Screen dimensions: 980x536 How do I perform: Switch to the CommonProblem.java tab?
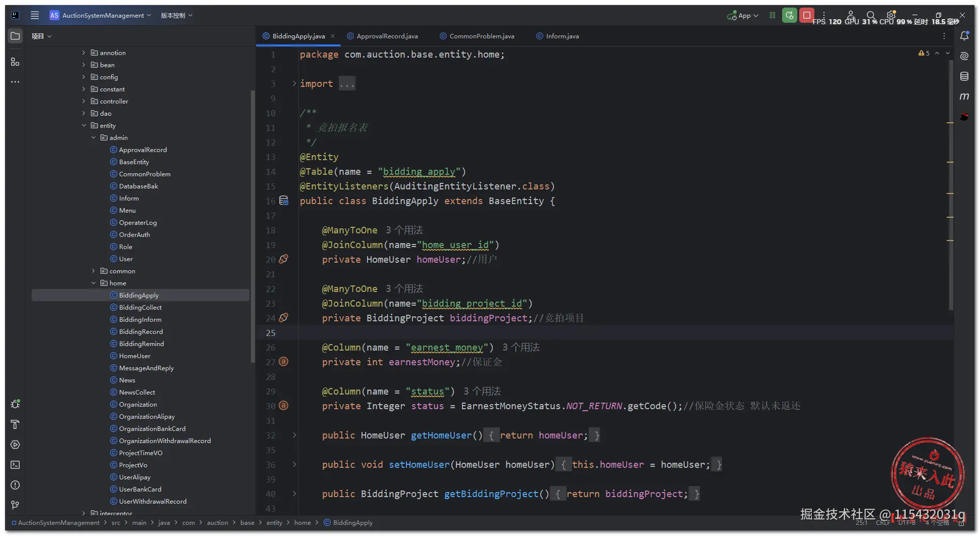click(477, 36)
